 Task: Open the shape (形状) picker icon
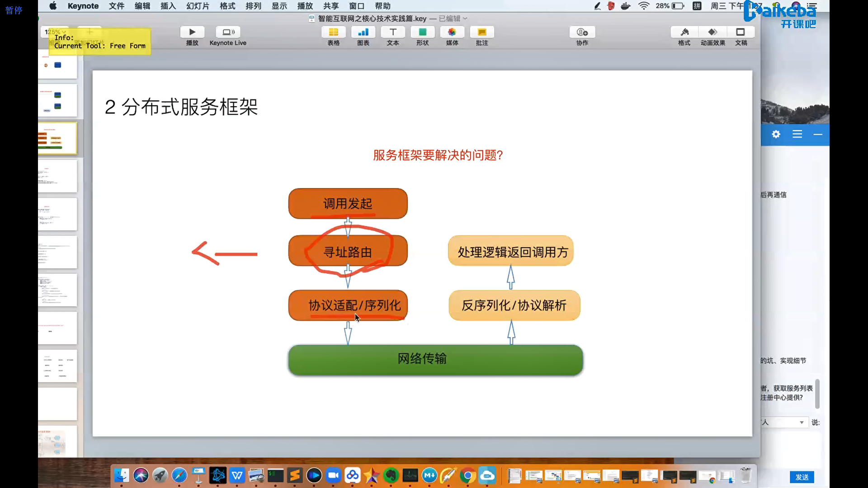click(422, 32)
